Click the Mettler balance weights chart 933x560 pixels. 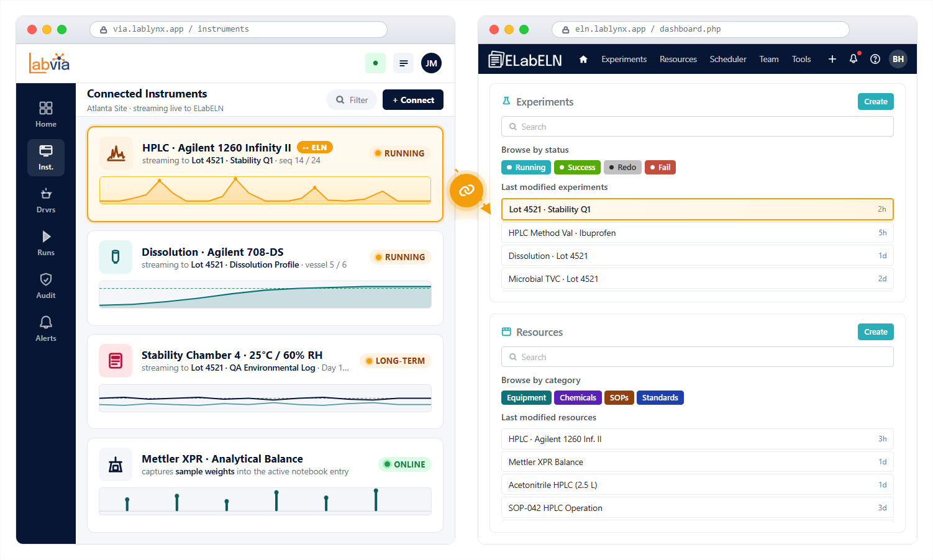265,501
